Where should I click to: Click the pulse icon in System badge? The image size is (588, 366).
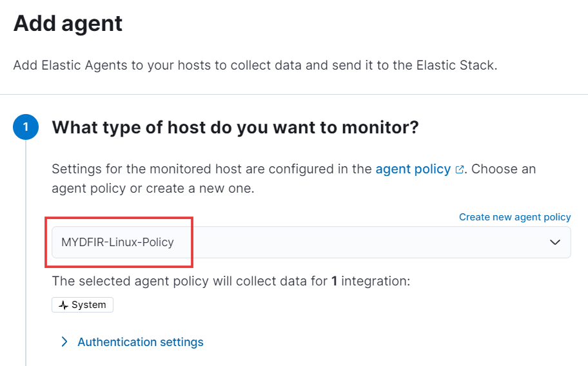click(x=63, y=305)
